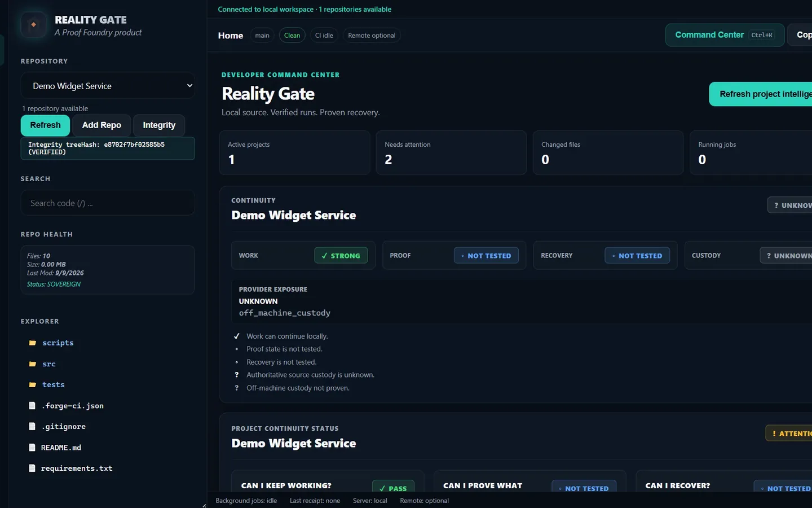Click the Refresh repository button
812x508 pixels.
pyautogui.click(x=45, y=125)
